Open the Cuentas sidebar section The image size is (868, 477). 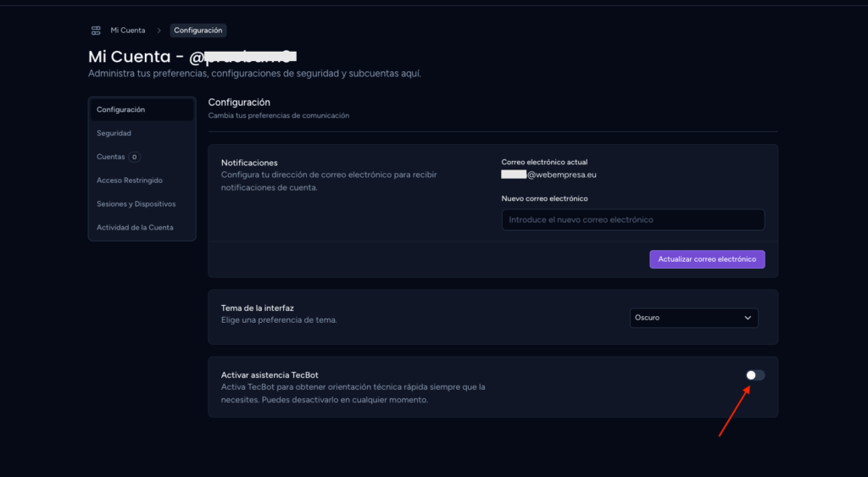[x=142, y=157]
